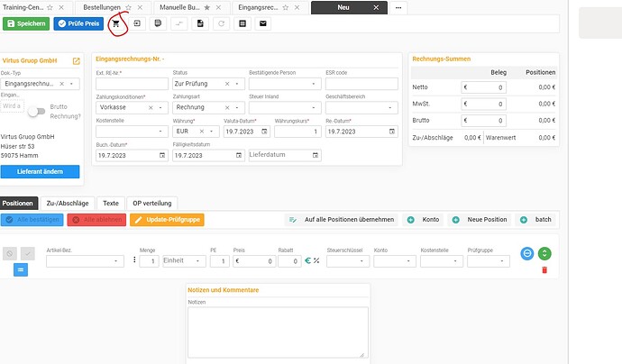Click the percent discount type icon

click(316, 260)
